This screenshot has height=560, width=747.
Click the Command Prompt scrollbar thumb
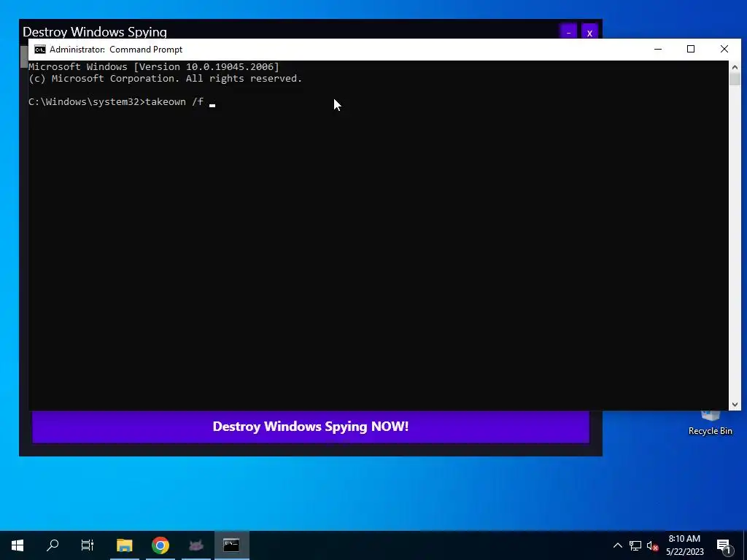(735, 79)
